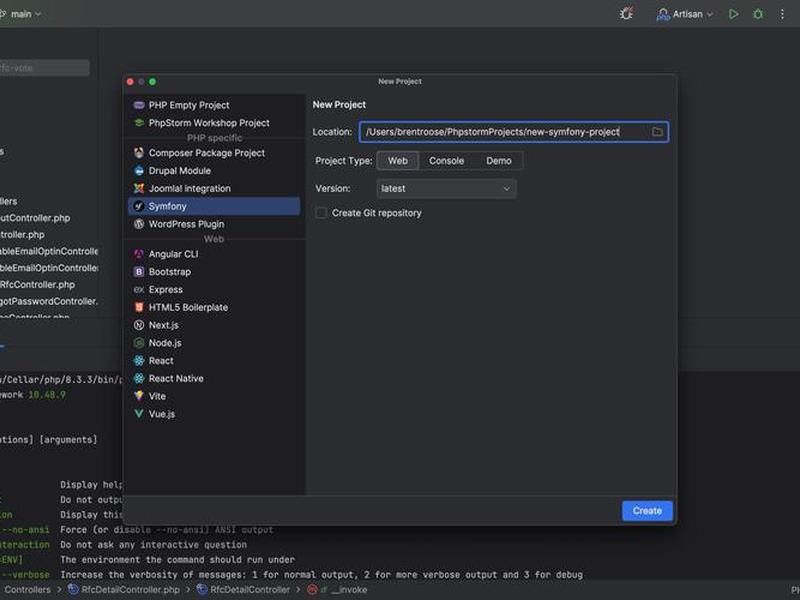Viewport: 800px width, 600px height.
Task: Pick the Composer Package Project icon
Action: click(139, 153)
